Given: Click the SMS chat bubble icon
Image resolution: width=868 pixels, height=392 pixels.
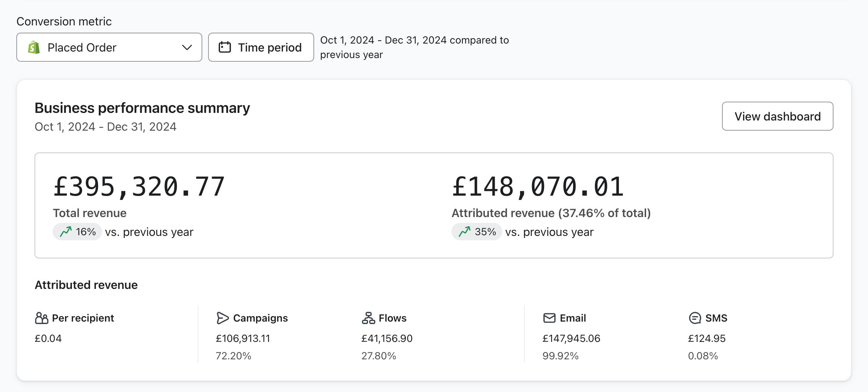Looking at the screenshot, I should (695, 318).
